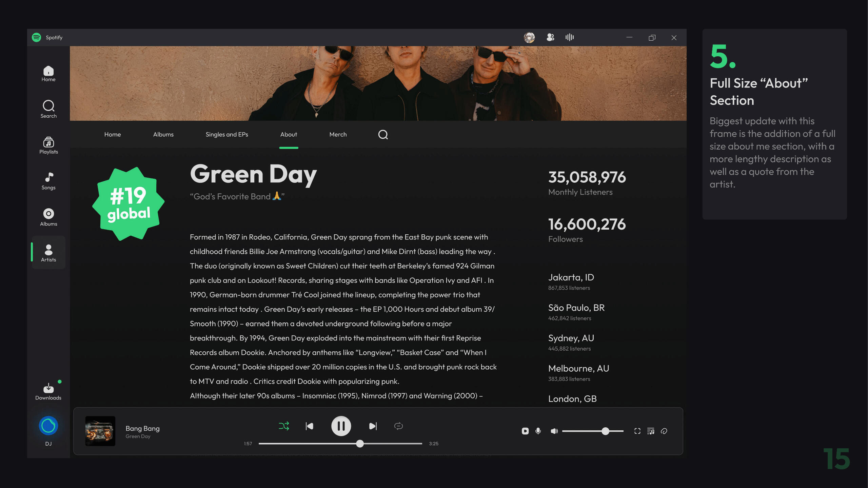
Task: Open the play queue icon
Action: (x=651, y=431)
